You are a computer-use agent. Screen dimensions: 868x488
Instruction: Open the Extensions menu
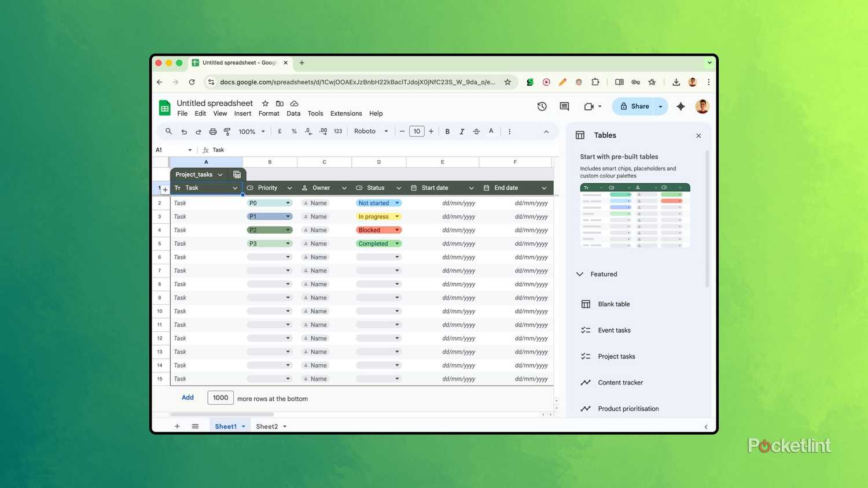point(345,114)
